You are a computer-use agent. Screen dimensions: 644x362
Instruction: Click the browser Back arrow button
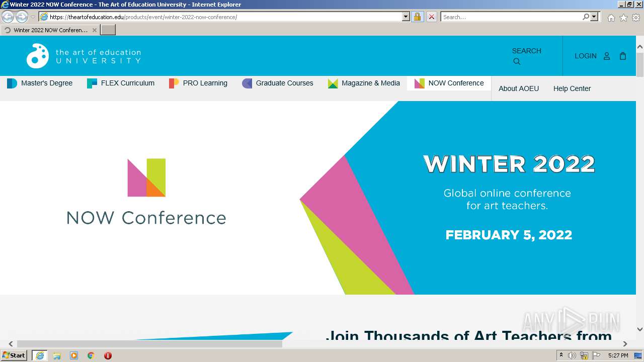click(x=8, y=17)
